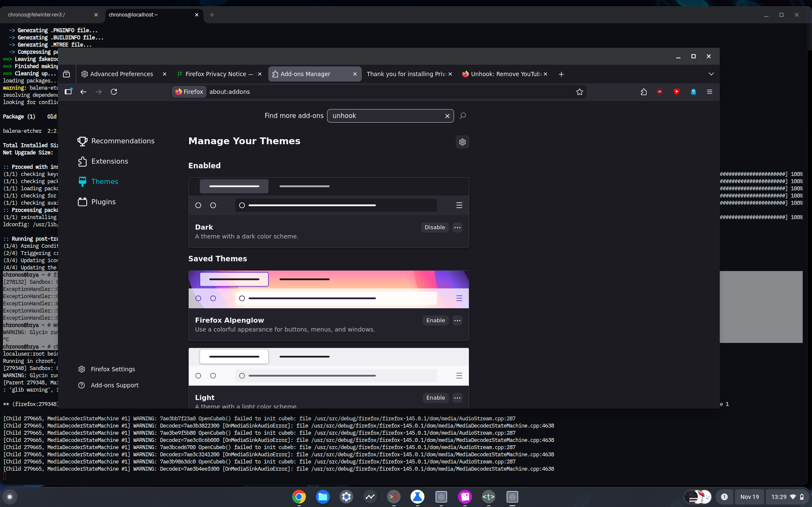Submit the add-ons search magnifier

click(463, 115)
